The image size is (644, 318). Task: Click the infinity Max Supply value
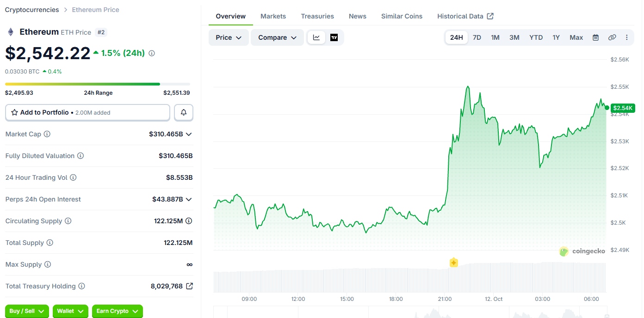point(189,264)
